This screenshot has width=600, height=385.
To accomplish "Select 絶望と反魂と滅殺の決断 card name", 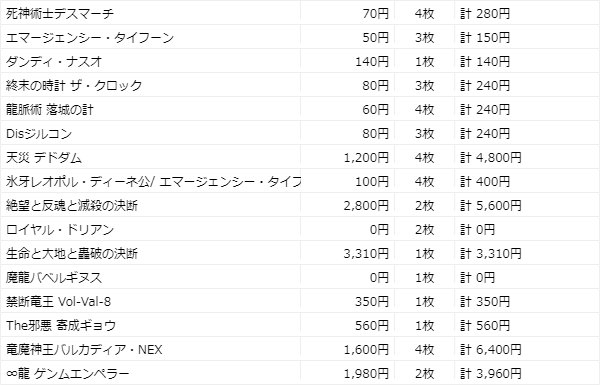I will [72, 206].
